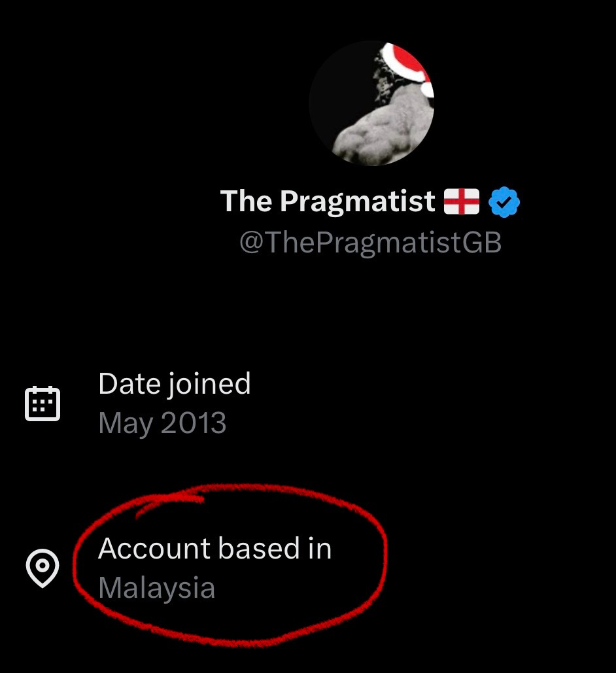Image resolution: width=616 pixels, height=673 pixels.
Task: Tap the word Pragmatist in the name
Action: [x=358, y=201]
